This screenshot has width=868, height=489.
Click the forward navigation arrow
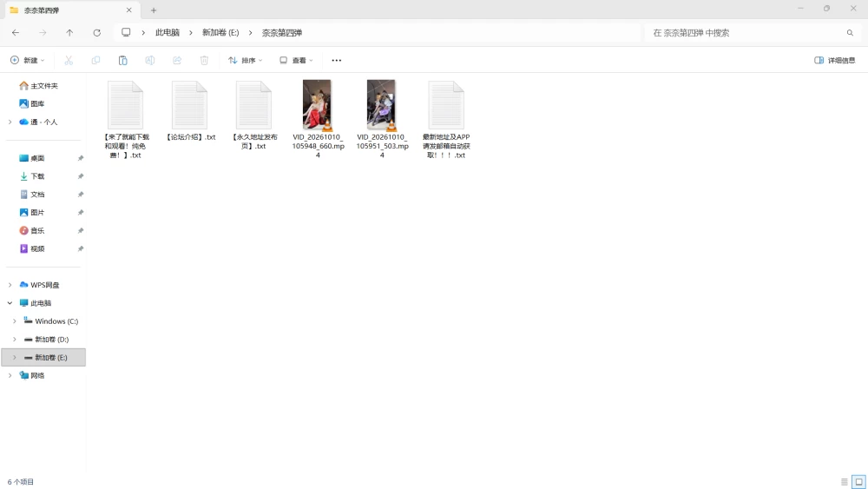pyautogui.click(x=43, y=33)
